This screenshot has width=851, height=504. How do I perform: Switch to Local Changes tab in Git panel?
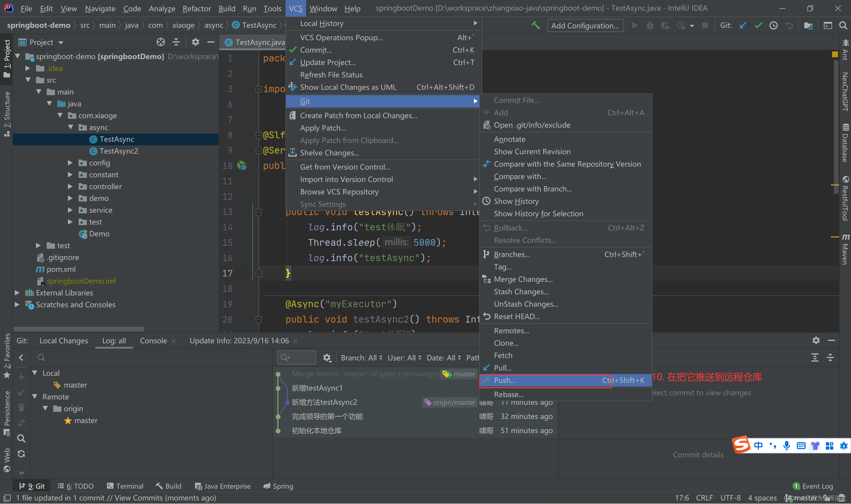tap(64, 341)
